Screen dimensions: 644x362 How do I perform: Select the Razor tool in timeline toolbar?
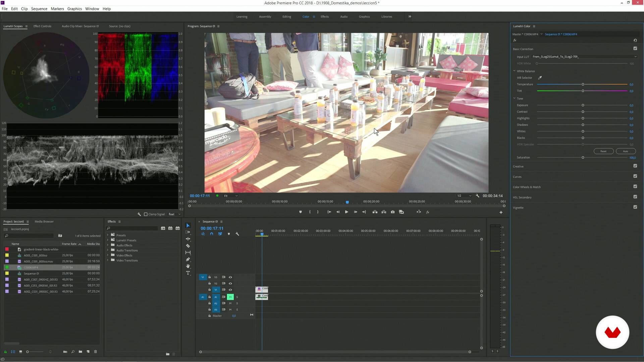pyautogui.click(x=188, y=246)
